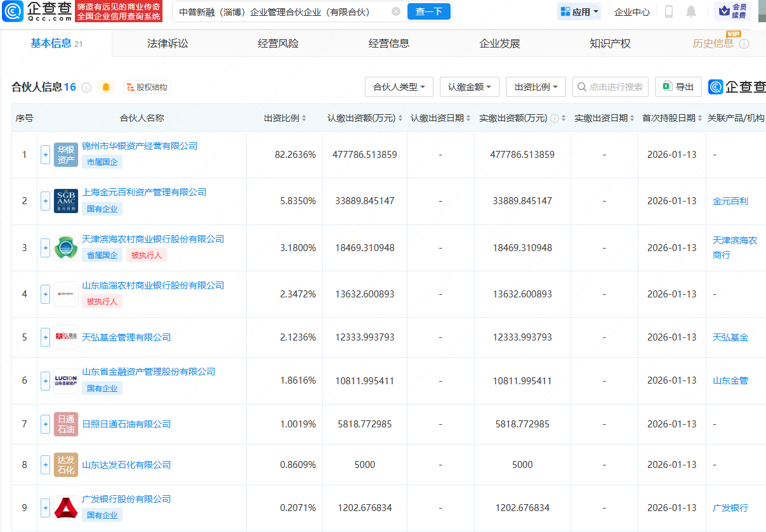766x532 pixels.
Task: Click the Qcc.com logo icon
Action: [13, 11]
